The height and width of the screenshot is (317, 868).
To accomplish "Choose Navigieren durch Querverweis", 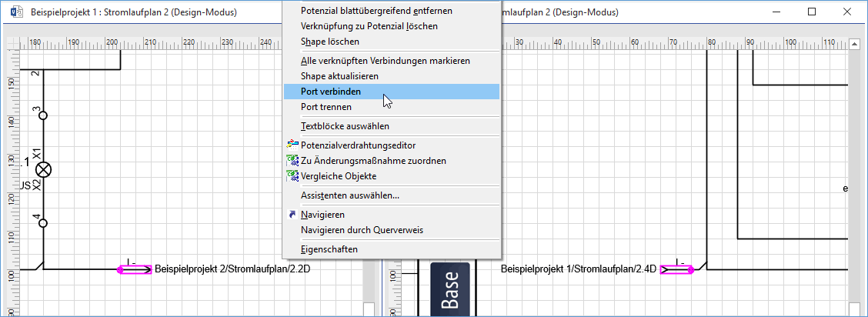I will (x=362, y=230).
